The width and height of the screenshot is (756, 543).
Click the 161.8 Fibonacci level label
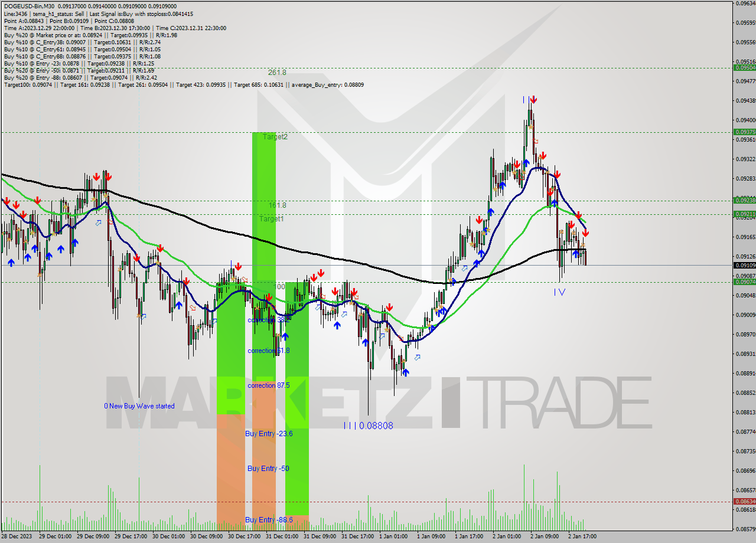pos(277,205)
